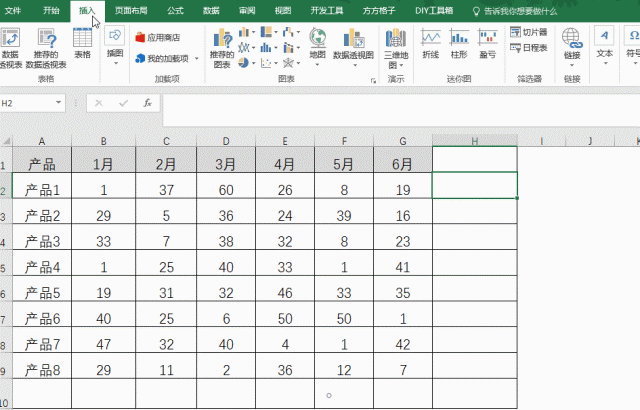Select cell 产品8
The height and width of the screenshot is (410, 640).
coord(42,366)
